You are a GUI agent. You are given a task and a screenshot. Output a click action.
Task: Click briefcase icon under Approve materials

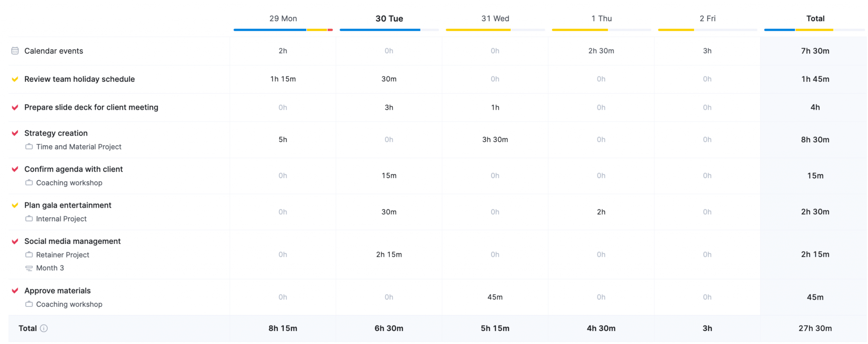tap(29, 304)
